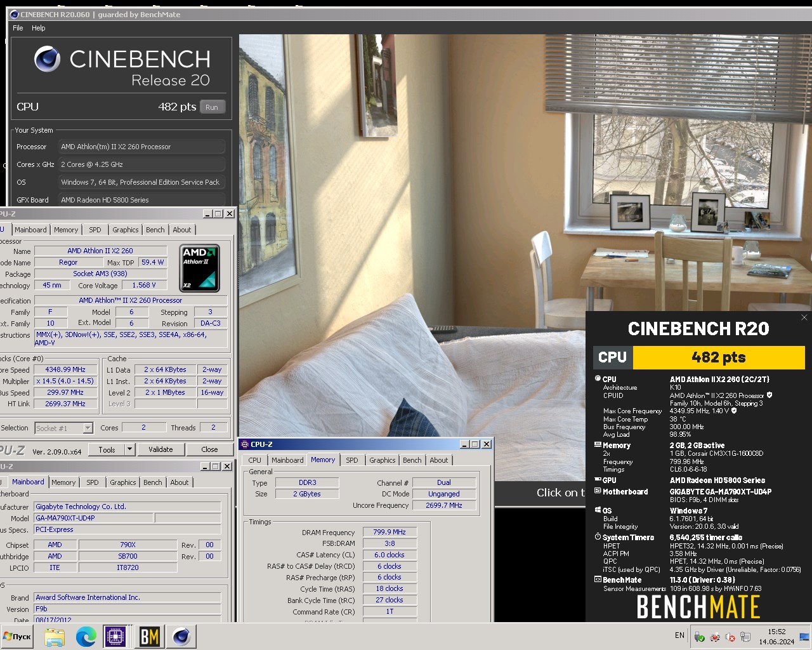812x650 pixels.
Task: Open Windows Explorer from the taskbar
Action: click(x=55, y=637)
